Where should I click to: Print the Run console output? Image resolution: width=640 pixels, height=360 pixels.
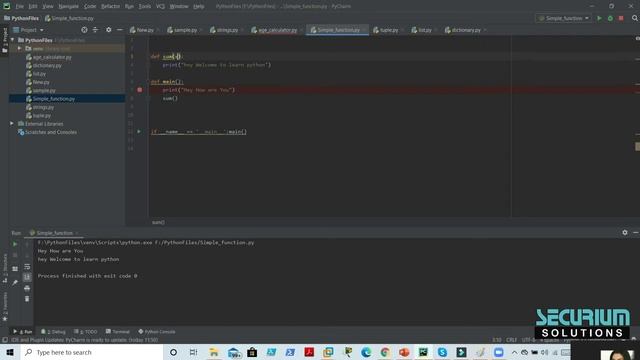click(27, 288)
